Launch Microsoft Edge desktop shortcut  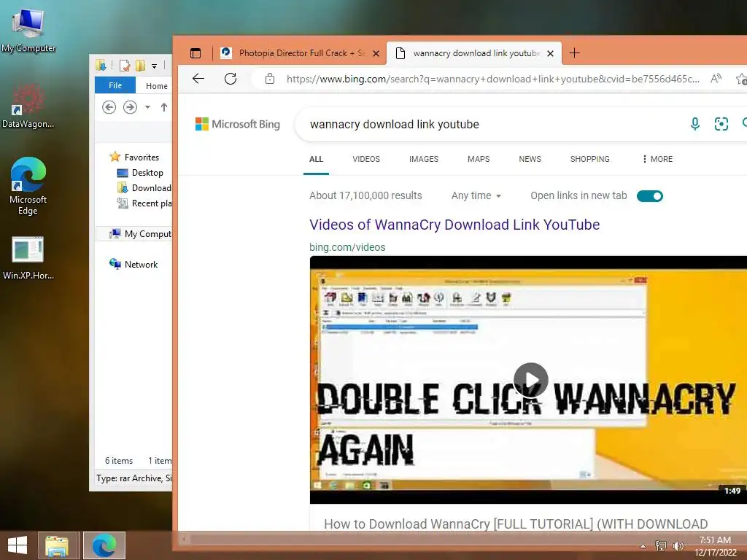[28, 186]
